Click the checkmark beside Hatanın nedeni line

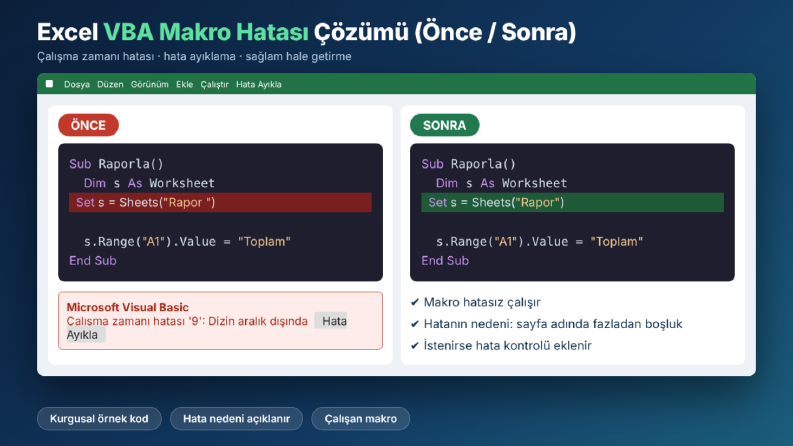coord(415,324)
